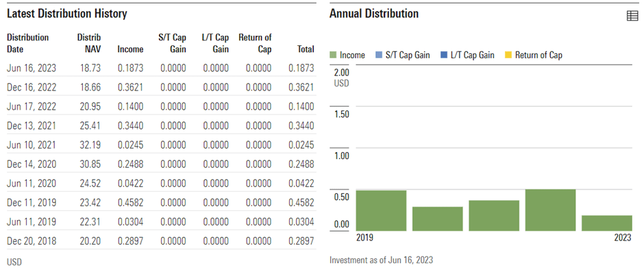Click the tallest bar for 2022
Viewport: 644px width, 268px height.
tap(550, 210)
